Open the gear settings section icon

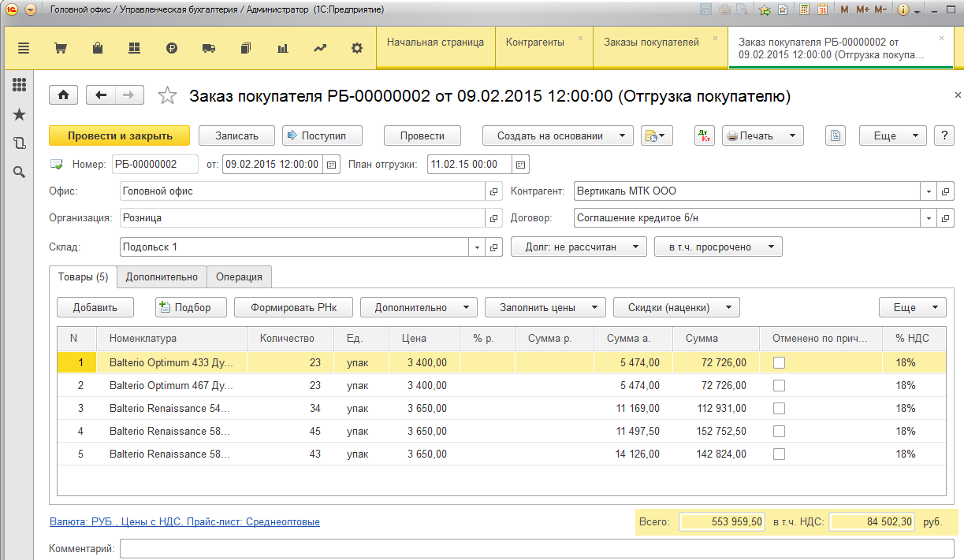click(x=357, y=48)
